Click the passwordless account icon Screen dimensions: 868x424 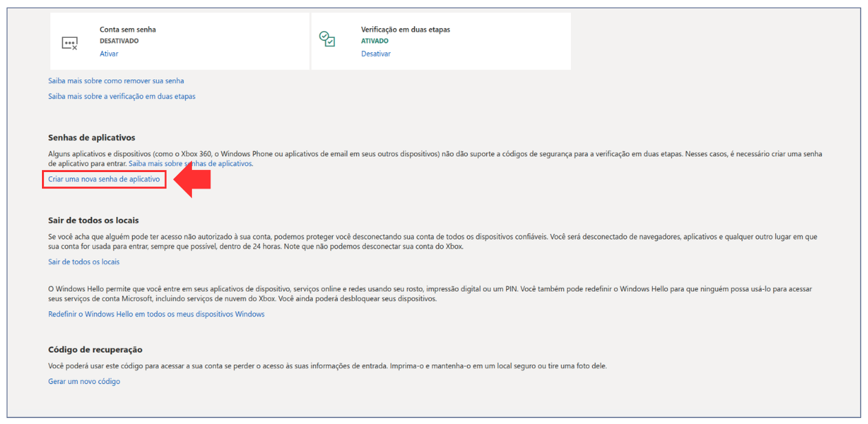pyautogui.click(x=69, y=43)
